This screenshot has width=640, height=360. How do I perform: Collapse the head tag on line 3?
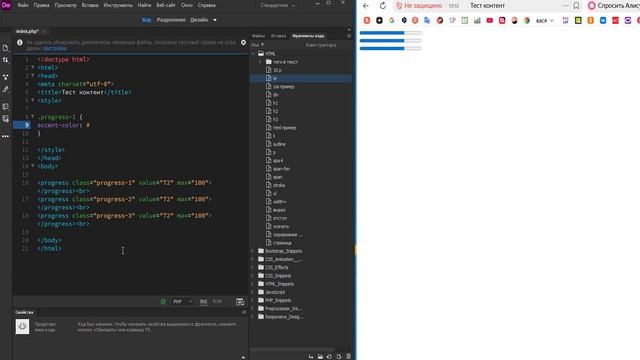coord(33,76)
